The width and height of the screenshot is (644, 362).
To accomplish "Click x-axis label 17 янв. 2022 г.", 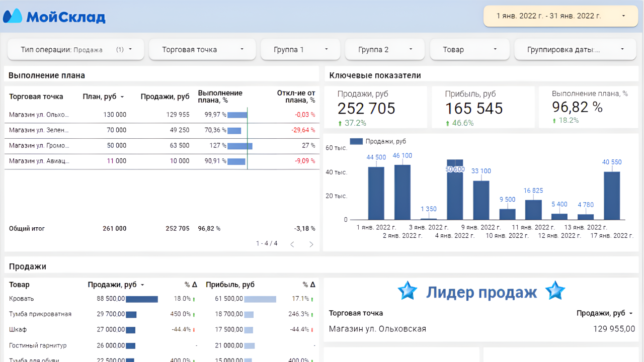I will click(612, 235).
